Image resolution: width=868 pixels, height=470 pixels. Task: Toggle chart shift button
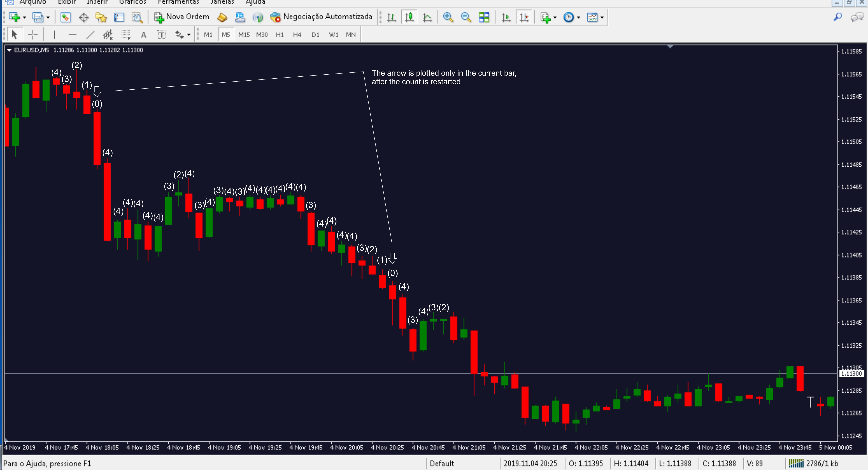pyautogui.click(x=524, y=17)
